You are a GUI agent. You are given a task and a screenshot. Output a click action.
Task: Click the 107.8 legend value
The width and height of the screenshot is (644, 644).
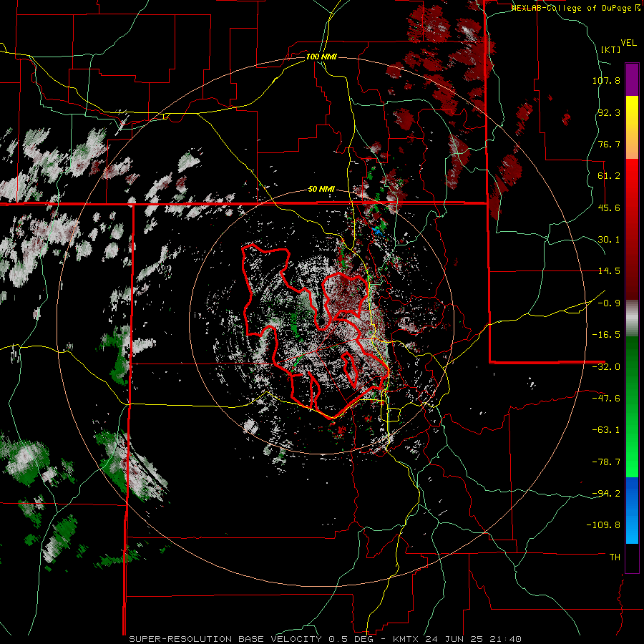point(606,80)
